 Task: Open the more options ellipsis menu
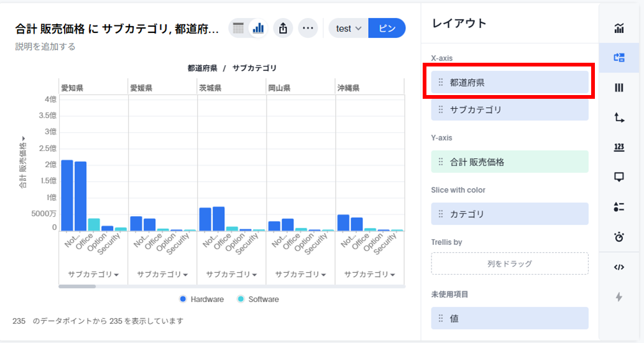tap(308, 28)
